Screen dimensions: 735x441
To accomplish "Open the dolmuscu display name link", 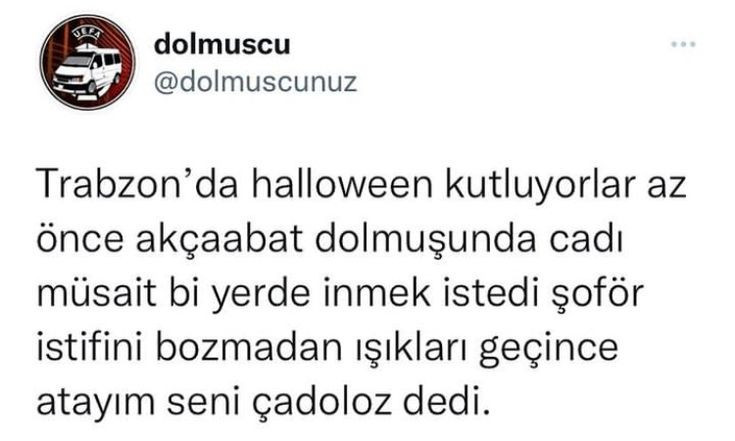I will (222, 45).
